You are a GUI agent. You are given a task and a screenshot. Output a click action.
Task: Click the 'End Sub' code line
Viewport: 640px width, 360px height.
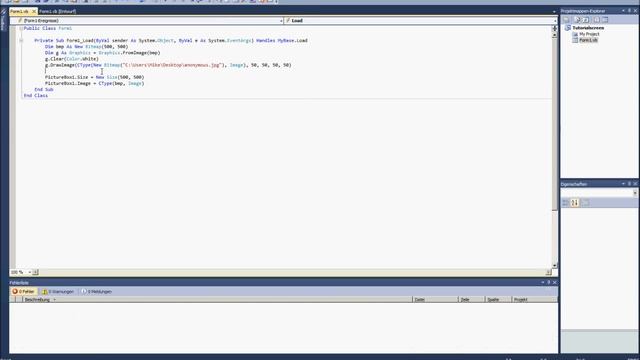44,89
